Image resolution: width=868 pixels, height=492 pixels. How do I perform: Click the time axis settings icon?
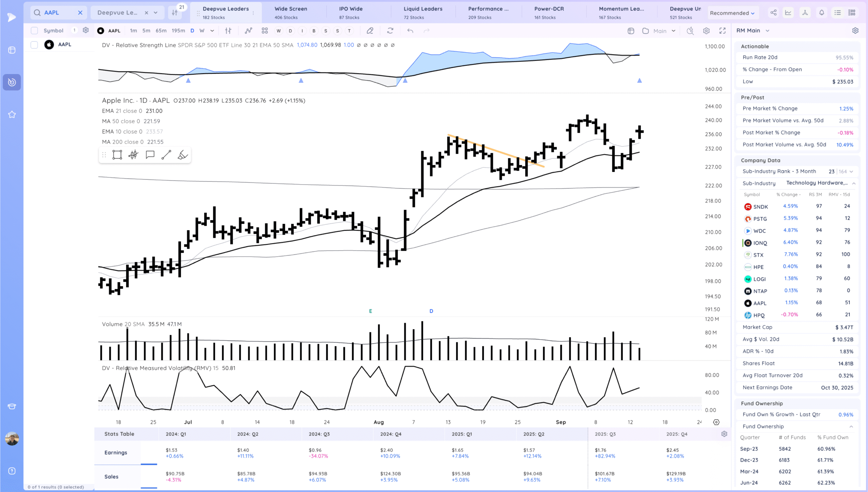[716, 422]
